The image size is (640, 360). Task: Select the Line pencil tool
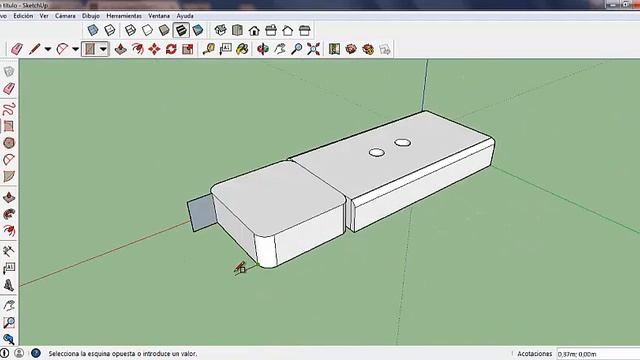(35, 49)
